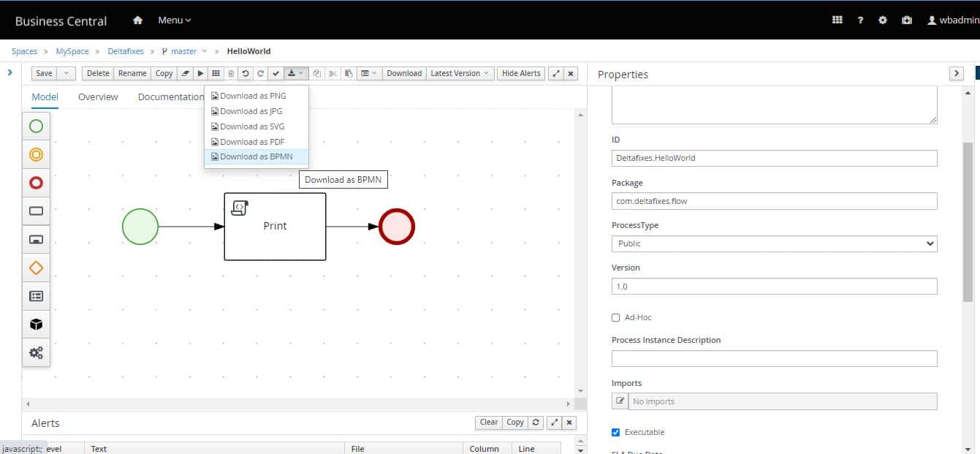The height and width of the screenshot is (454, 980).
Task: Select the red End Events palette icon
Action: (x=36, y=183)
